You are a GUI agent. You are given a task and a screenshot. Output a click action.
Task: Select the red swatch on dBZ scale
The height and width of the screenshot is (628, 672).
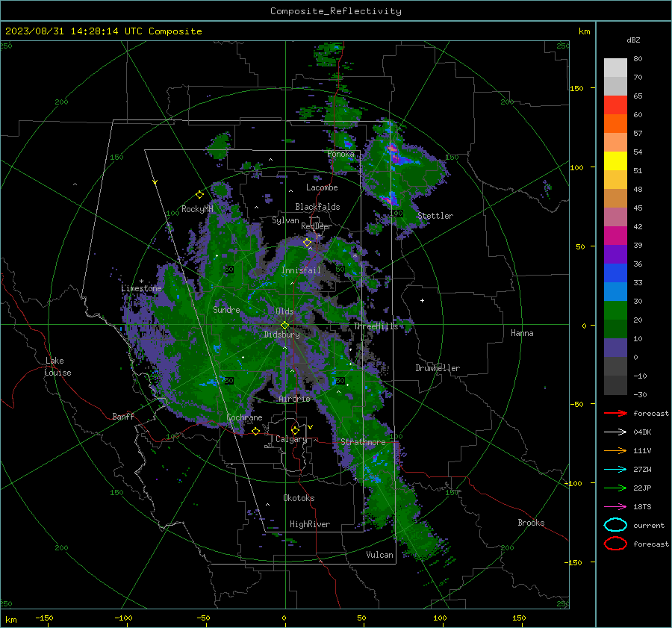[615, 105]
